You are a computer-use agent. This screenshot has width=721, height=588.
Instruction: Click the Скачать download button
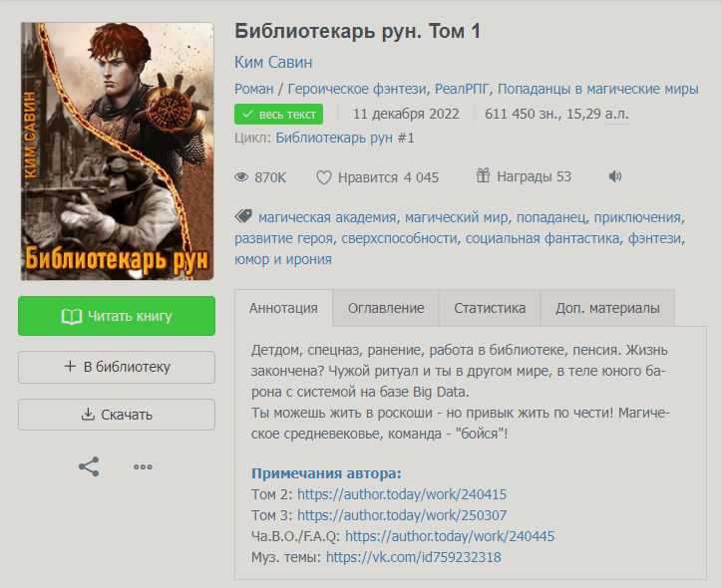click(x=117, y=415)
